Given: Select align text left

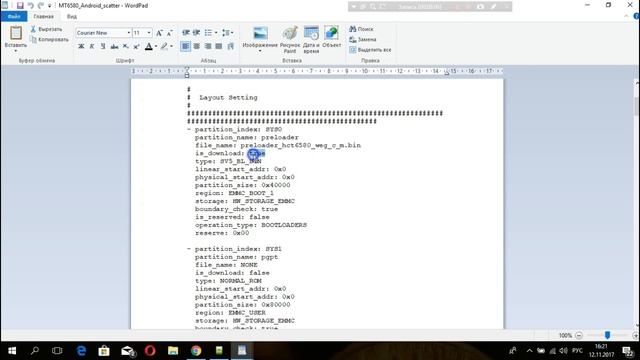Looking at the screenshot, I should click(x=186, y=47).
